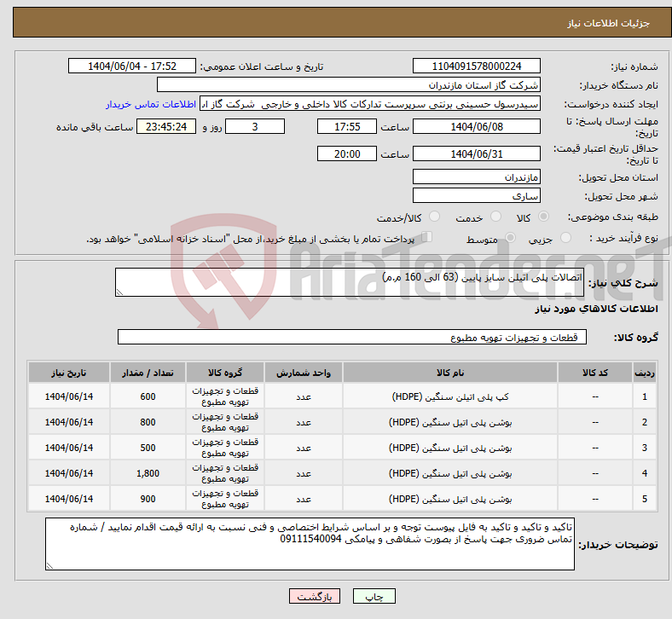The height and width of the screenshot is (619, 672).
Task: Click the goods group field قطعات و تجهیزات تهویه مطبوع
Action: click(352, 337)
